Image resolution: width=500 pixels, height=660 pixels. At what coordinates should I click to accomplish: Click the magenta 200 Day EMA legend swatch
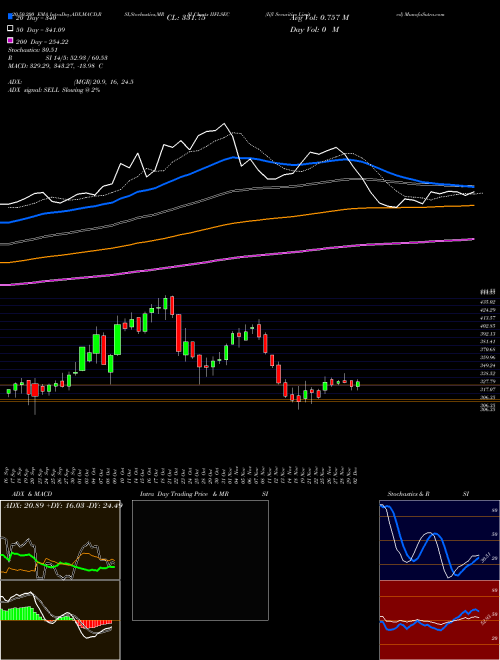10,41
